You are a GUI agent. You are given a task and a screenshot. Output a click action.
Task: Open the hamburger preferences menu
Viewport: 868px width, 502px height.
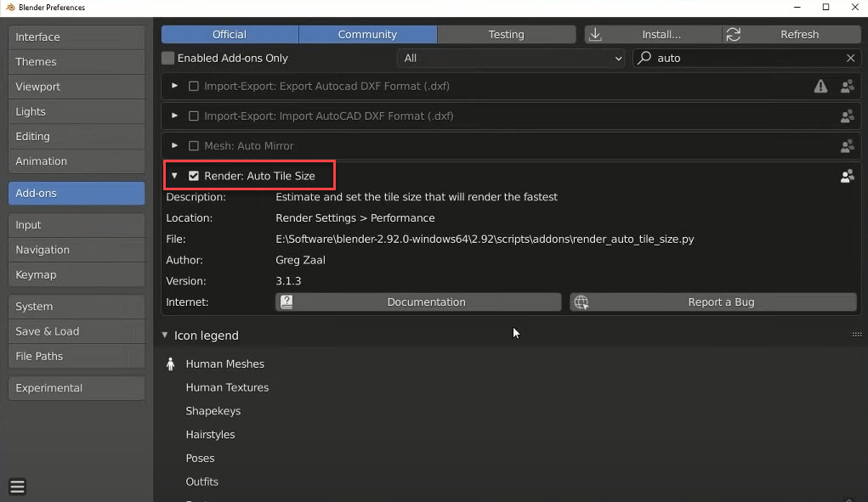click(17, 487)
